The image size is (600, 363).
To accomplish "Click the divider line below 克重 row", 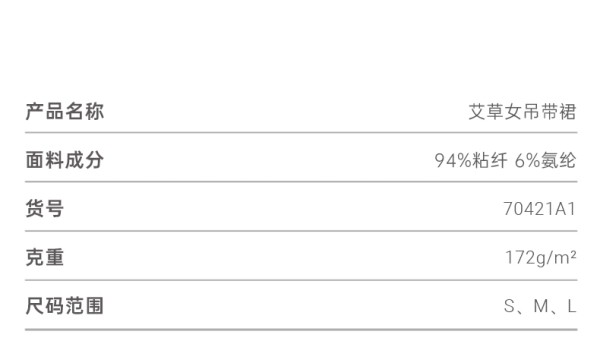I will [301, 280].
